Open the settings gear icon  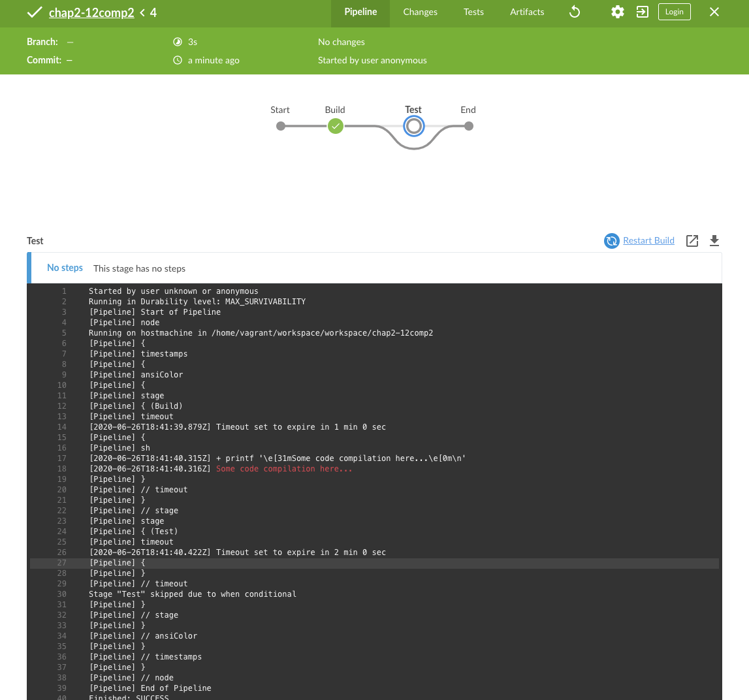(617, 12)
